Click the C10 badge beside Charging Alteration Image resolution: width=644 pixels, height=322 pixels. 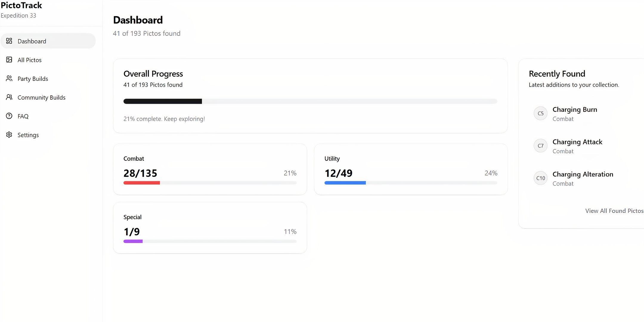pos(541,178)
